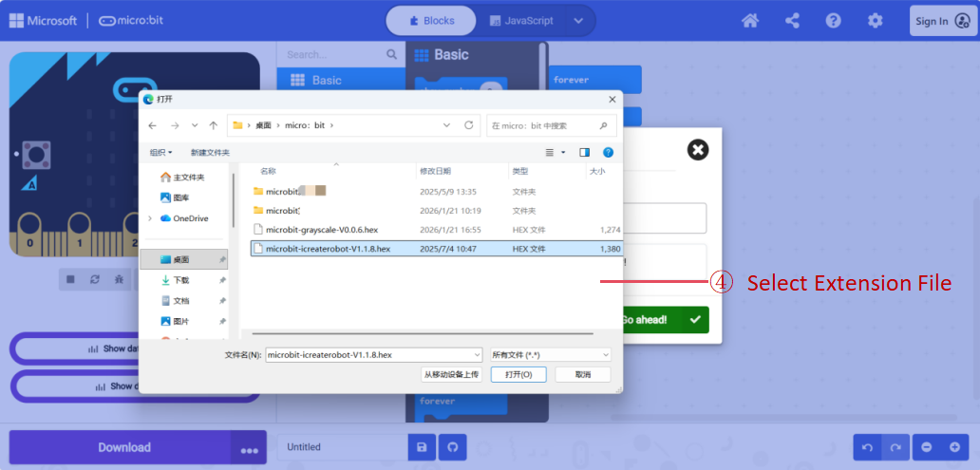This screenshot has width=980, height=470.
Task: Click the Sign In button
Action: point(943,21)
